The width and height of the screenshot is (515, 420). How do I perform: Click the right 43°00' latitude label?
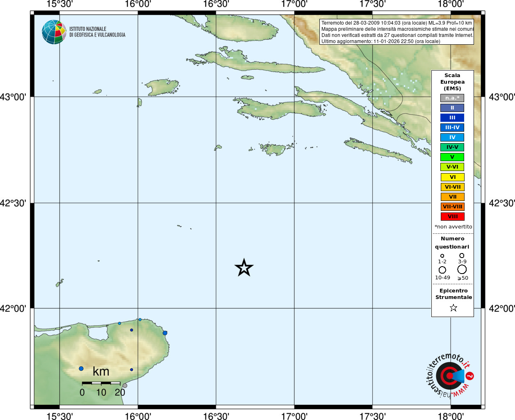pyautogui.click(x=502, y=97)
